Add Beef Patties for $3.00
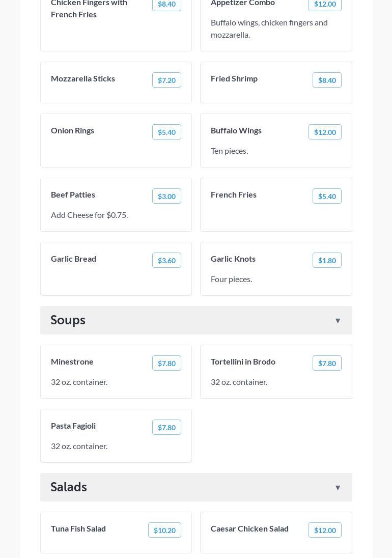This screenshot has height=558, width=392. [166, 197]
